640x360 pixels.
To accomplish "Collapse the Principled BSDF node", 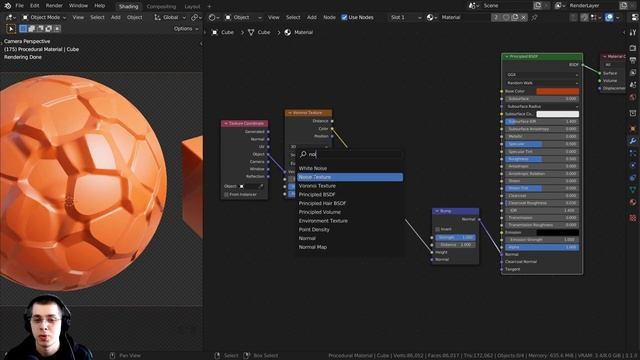I will [x=507, y=57].
